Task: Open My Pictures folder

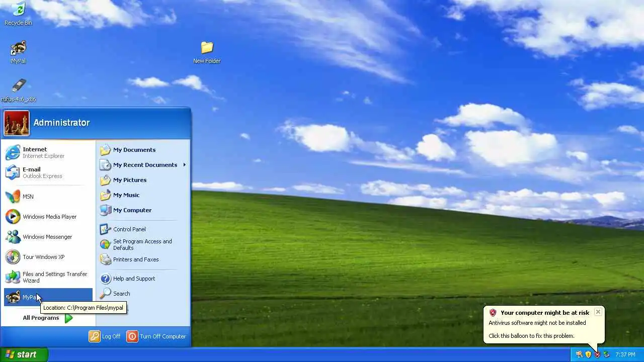Action: [143, 180]
